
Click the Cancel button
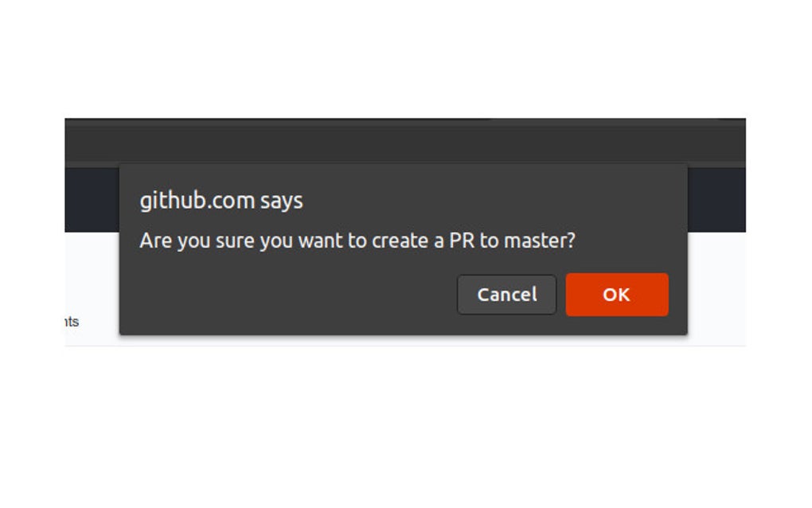point(506,294)
